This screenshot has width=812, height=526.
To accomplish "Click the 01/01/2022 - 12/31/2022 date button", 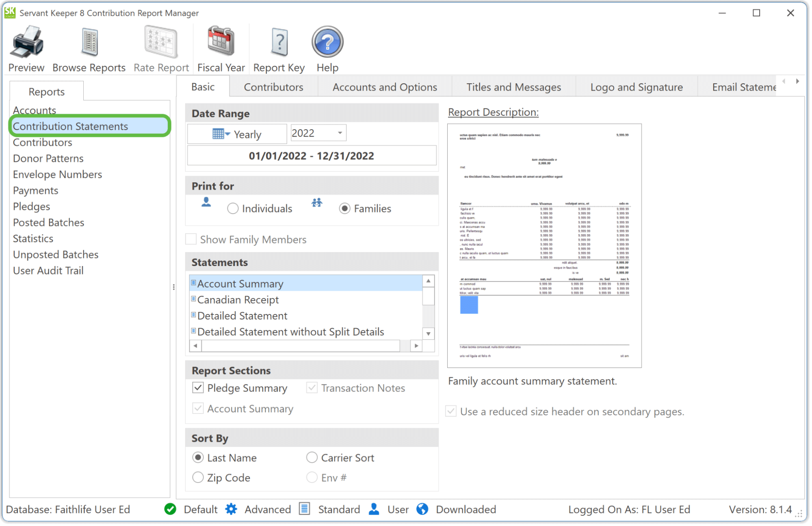I will pyautogui.click(x=312, y=155).
